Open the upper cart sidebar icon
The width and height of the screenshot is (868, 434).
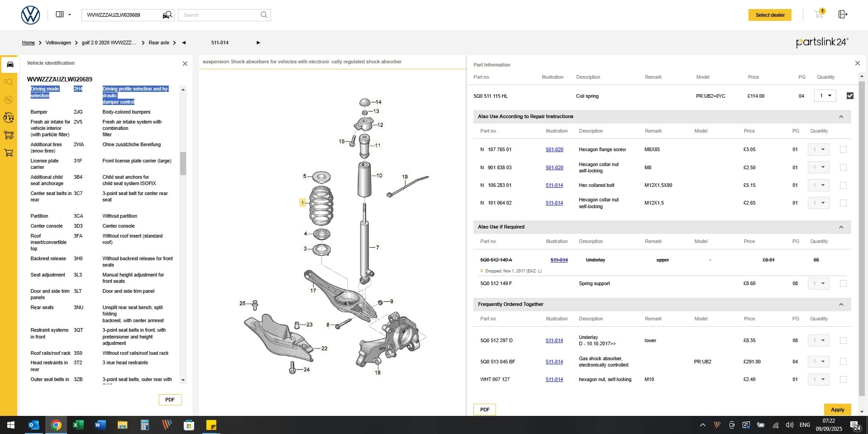9,135
